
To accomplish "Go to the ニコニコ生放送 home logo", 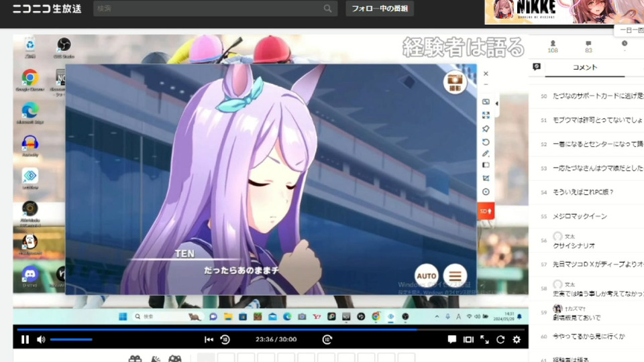I will click(x=47, y=9).
